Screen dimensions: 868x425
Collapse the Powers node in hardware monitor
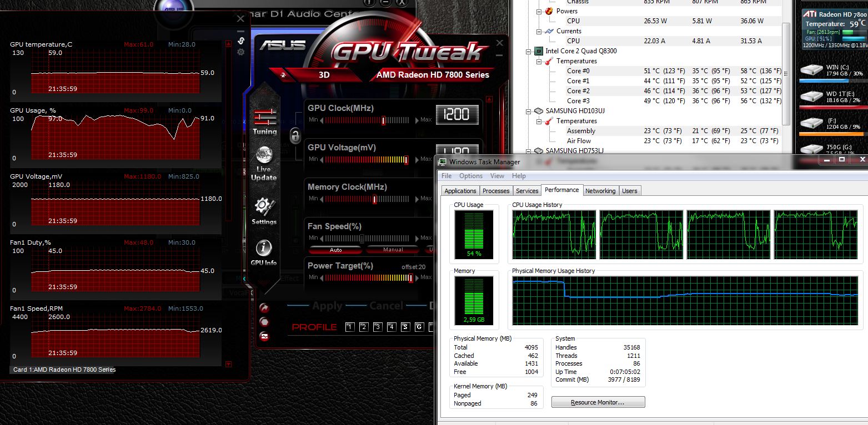point(538,11)
